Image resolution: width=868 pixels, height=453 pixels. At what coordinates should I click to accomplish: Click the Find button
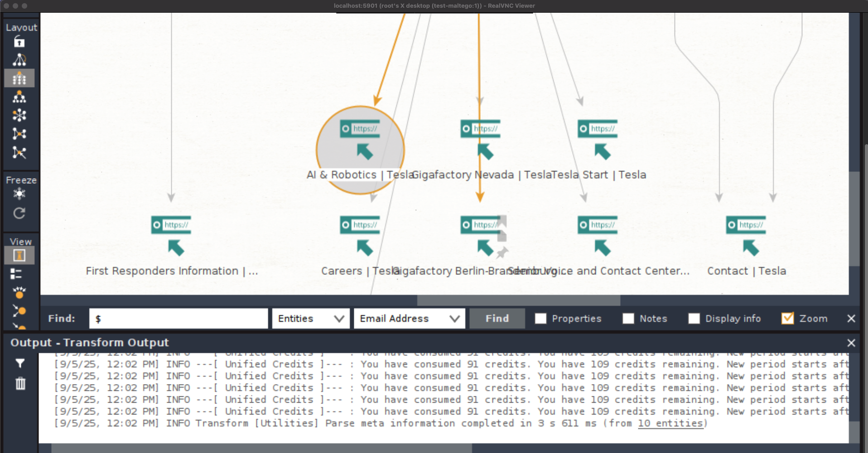coord(497,319)
